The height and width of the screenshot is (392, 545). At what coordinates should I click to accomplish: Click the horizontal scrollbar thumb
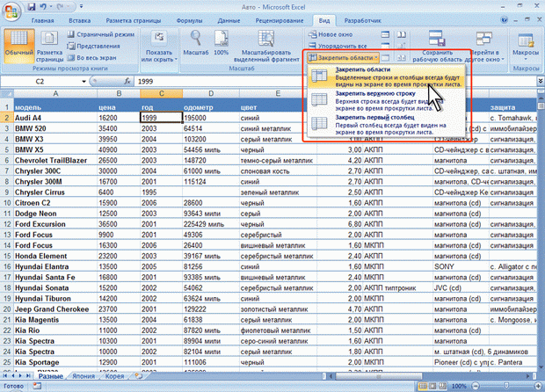tap(379, 376)
